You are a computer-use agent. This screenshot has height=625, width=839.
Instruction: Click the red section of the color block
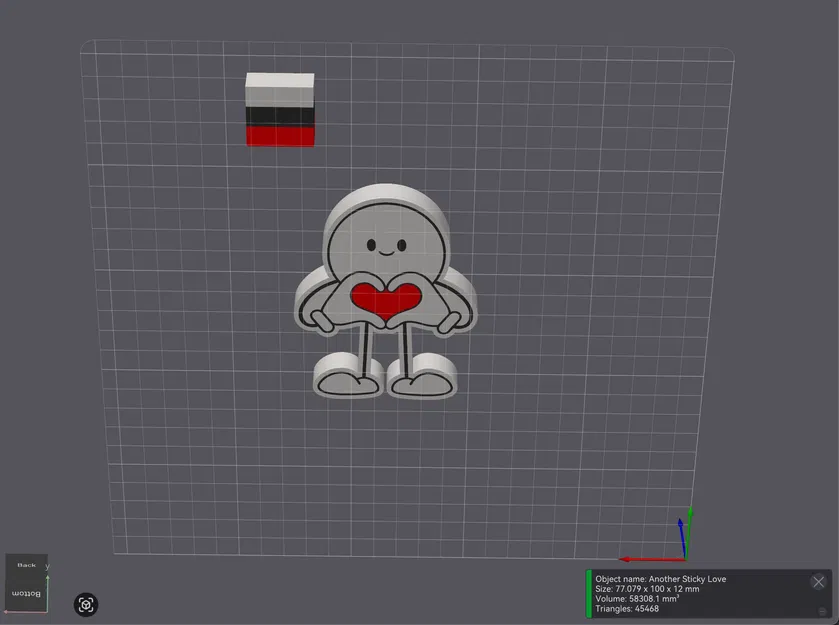pyautogui.click(x=280, y=136)
